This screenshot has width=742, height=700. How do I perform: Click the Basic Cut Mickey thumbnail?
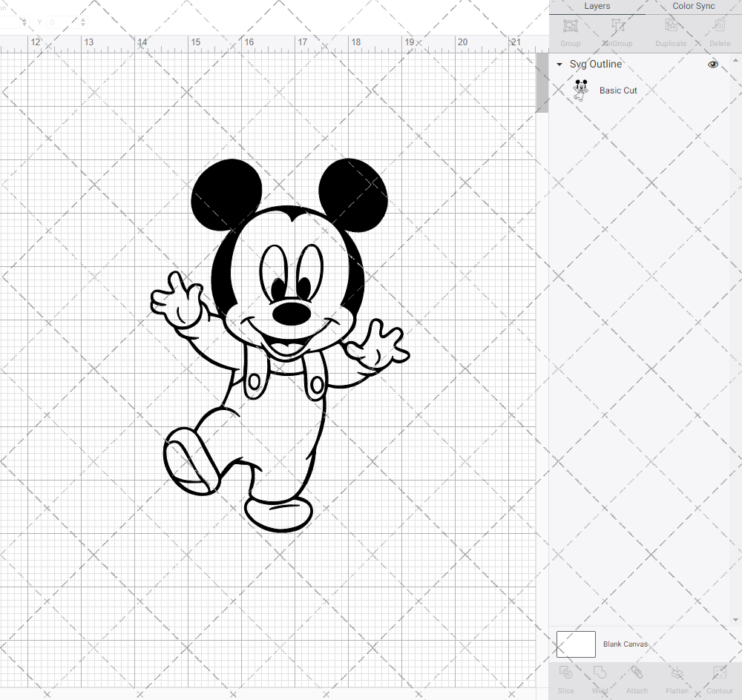click(x=581, y=90)
